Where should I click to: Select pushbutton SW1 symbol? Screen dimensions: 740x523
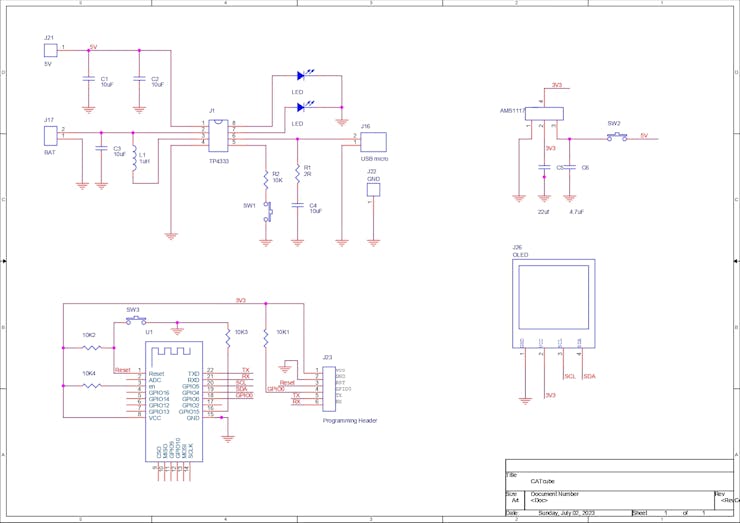[x=268, y=212]
